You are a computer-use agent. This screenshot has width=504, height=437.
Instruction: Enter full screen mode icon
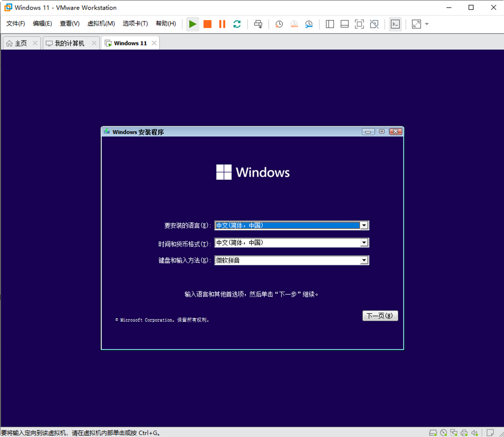pyautogui.click(x=359, y=24)
